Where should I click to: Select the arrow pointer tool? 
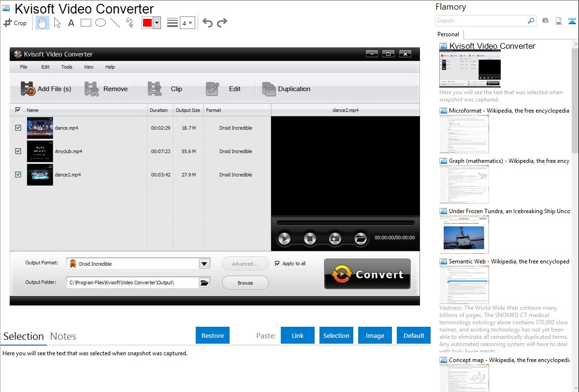[x=57, y=23]
